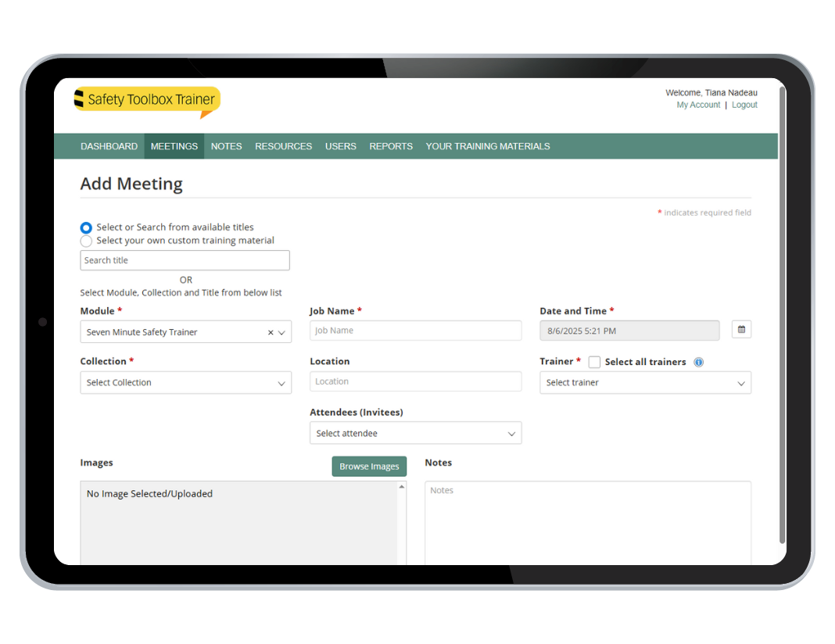
Task: Click the page's vertical scrollbar
Action: pyautogui.click(x=782, y=313)
